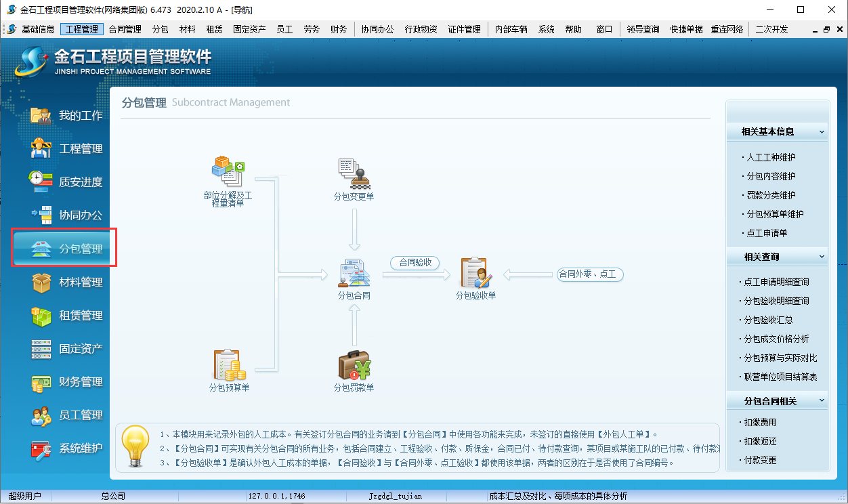This screenshot has width=848, height=504.
Task: Collapse the 相关查询 section
Action: tap(822, 257)
